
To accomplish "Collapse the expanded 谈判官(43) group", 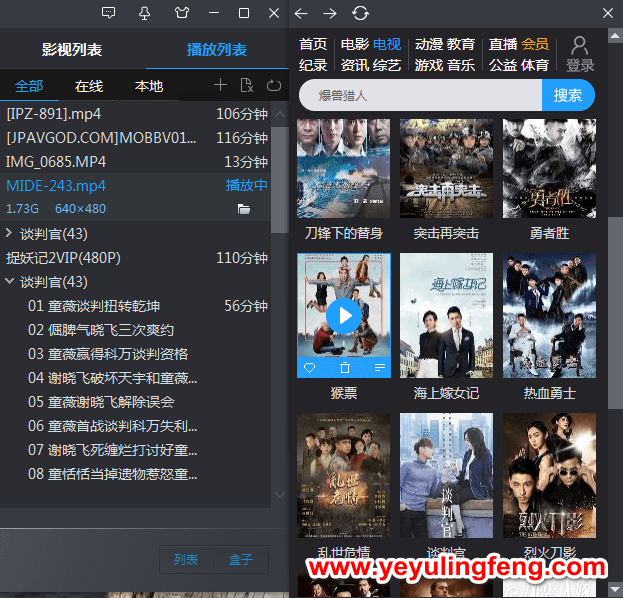I will 9,281.
